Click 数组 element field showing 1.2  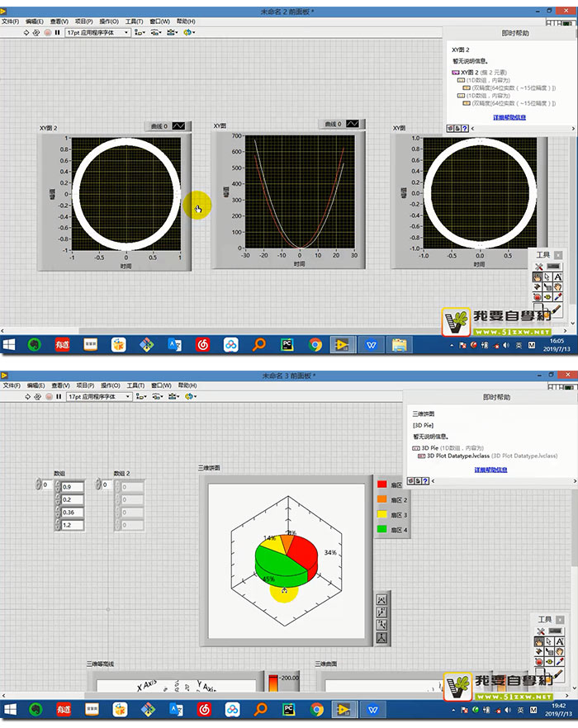73,525
